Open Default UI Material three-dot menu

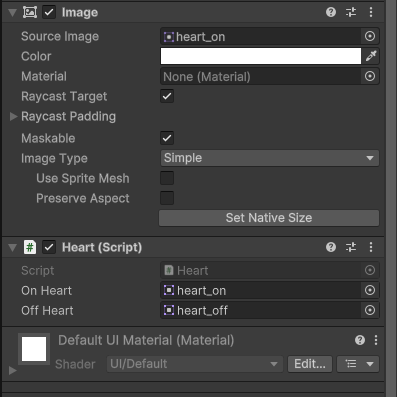coord(376,340)
